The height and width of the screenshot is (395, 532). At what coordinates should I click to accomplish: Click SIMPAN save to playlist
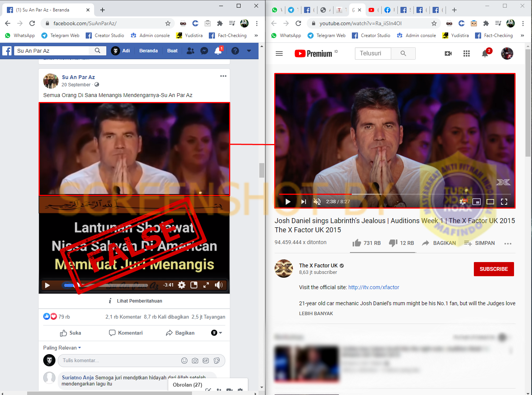(479, 243)
